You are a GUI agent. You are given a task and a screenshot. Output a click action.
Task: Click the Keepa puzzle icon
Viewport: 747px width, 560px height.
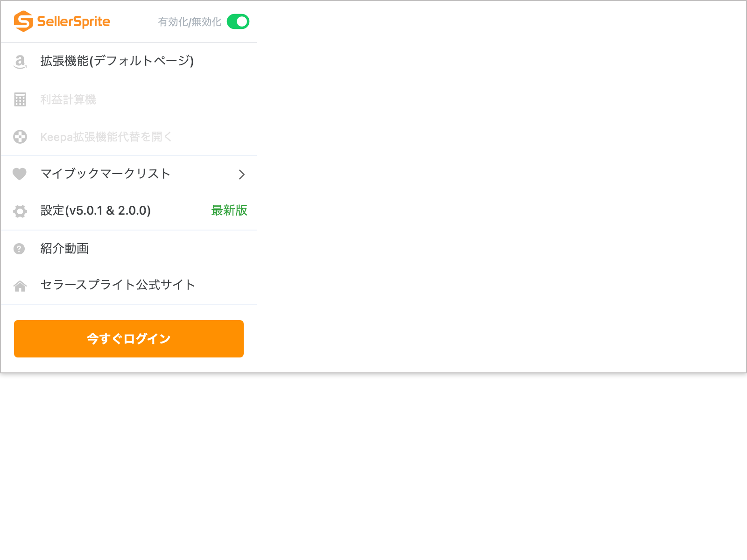tap(20, 137)
